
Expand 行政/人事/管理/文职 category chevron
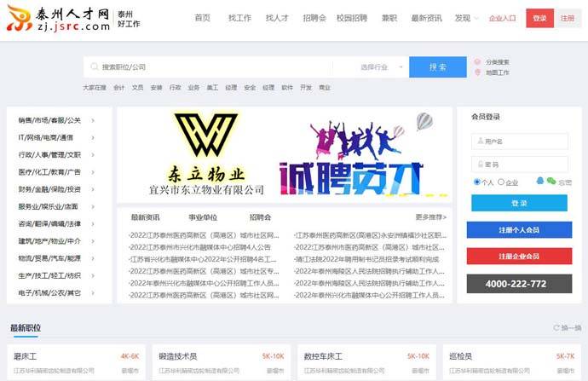93,155
